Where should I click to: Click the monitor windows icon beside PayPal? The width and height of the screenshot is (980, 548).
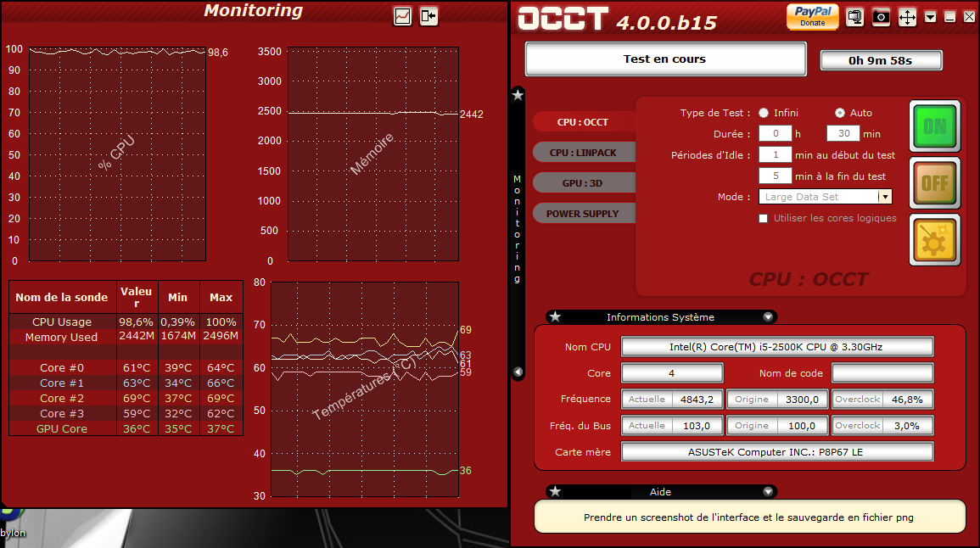click(x=854, y=17)
